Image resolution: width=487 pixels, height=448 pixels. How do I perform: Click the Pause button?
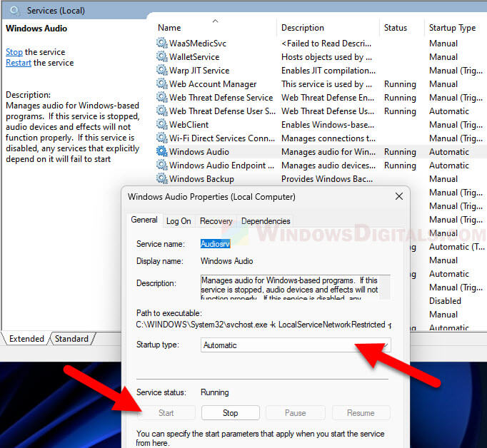[296, 413]
